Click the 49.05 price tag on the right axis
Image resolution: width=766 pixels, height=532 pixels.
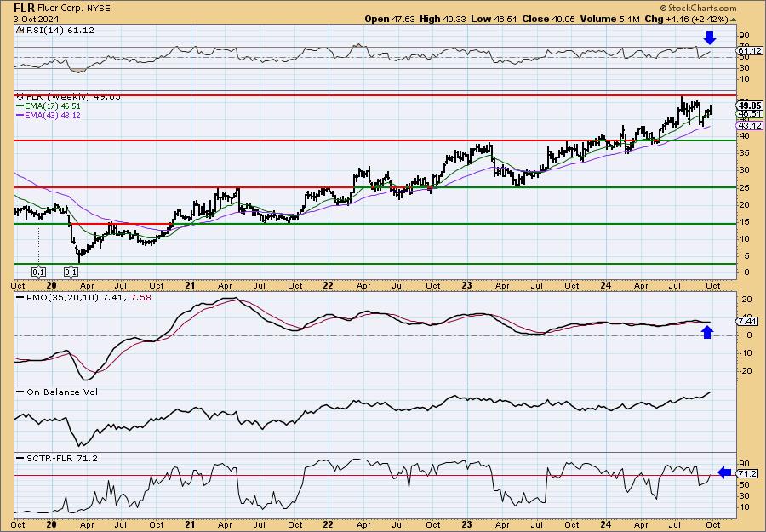(749, 106)
